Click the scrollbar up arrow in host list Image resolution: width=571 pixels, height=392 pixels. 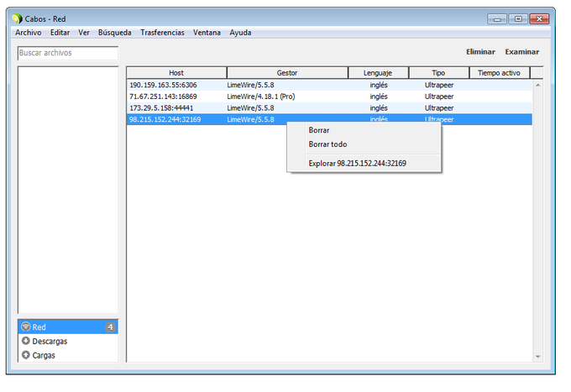point(538,85)
